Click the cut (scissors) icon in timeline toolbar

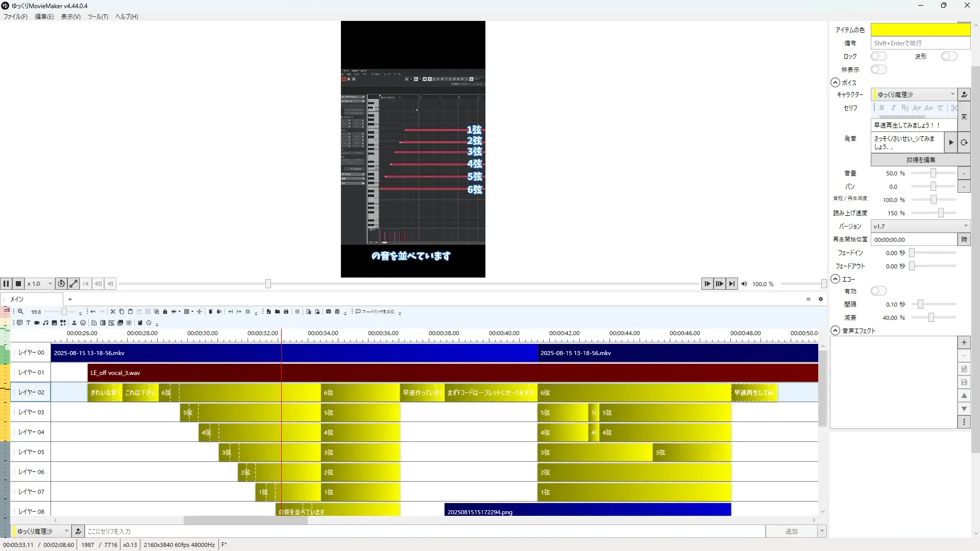pos(113,312)
